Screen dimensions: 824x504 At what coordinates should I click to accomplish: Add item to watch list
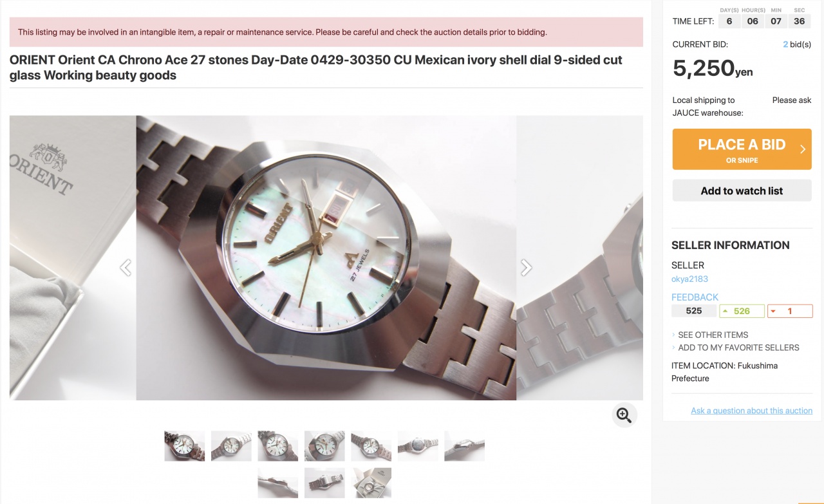coord(742,191)
